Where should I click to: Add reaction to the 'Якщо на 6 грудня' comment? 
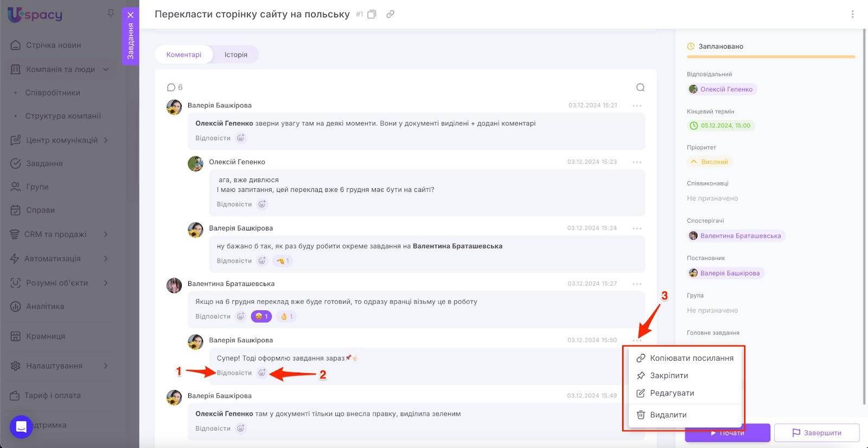(241, 317)
